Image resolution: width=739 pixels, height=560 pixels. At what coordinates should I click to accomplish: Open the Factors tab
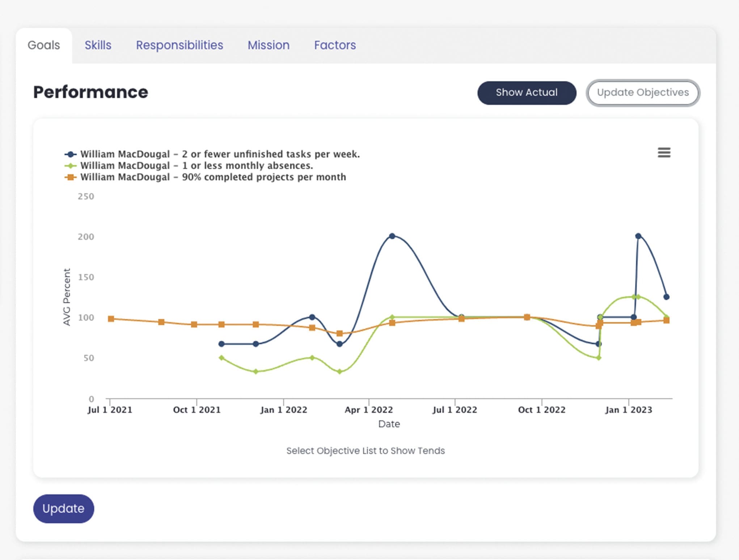click(335, 45)
